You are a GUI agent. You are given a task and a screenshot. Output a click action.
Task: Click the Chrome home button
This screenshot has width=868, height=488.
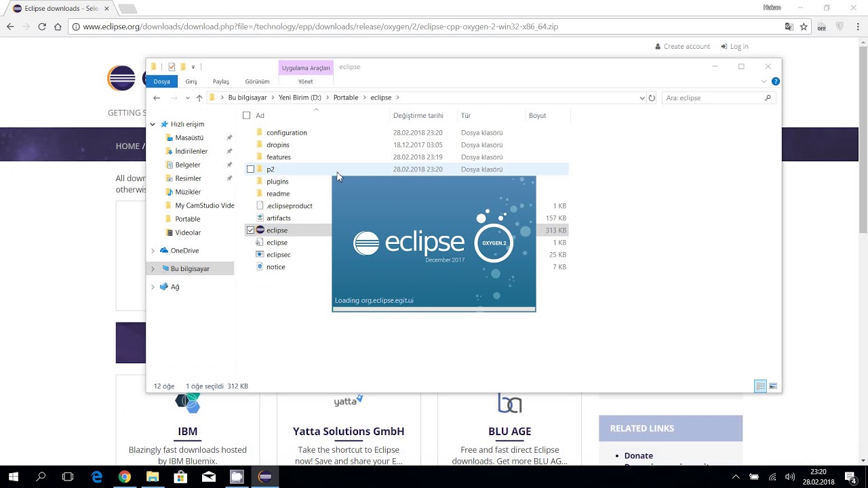tap(58, 26)
